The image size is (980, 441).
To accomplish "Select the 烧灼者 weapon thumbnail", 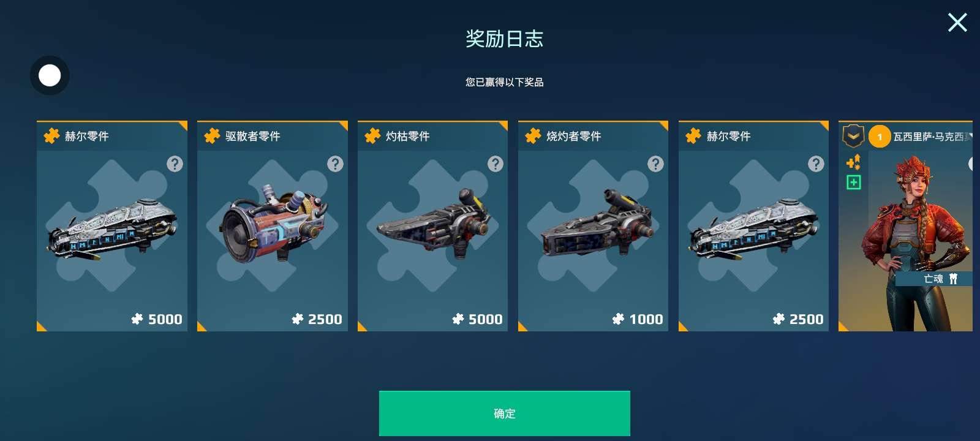I will point(597,224).
